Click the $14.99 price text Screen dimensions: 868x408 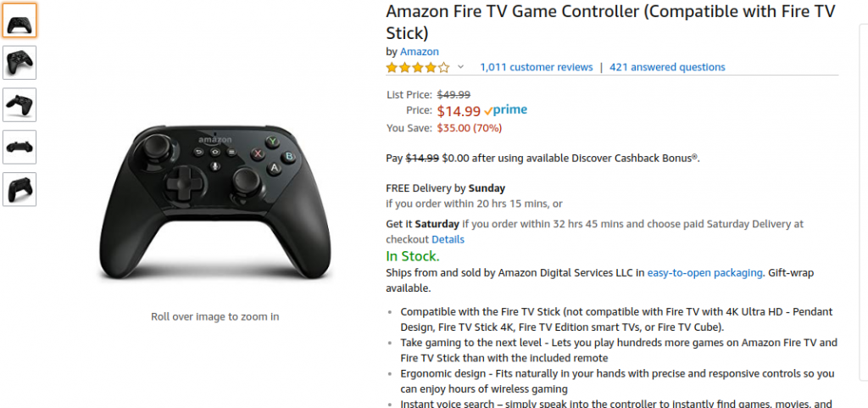click(x=459, y=111)
